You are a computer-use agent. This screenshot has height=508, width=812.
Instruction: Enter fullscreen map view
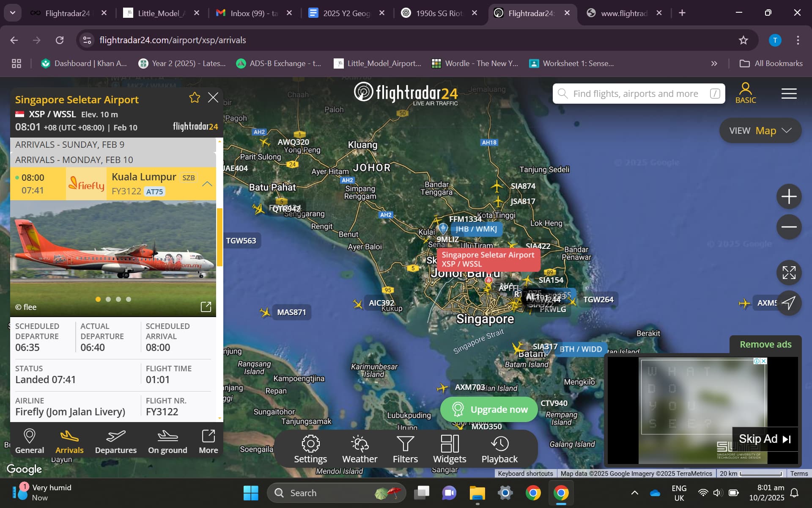click(789, 273)
